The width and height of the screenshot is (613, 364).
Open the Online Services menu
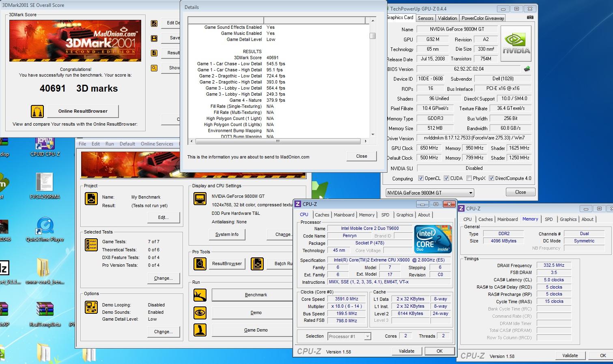tap(157, 144)
